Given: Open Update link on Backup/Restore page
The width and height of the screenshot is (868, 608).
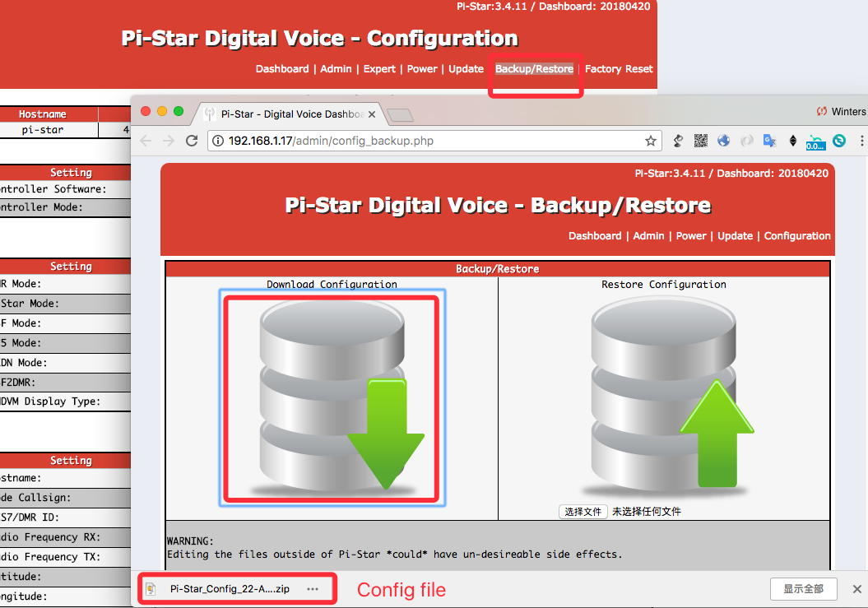Looking at the screenshot, I should pyautogui.click(x=736, y=236).
